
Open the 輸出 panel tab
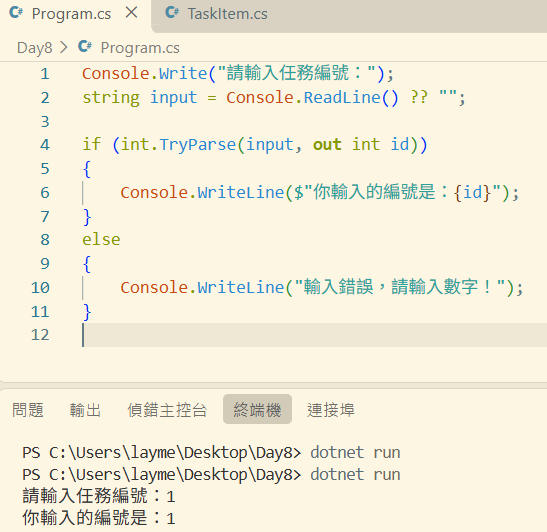pos(85,410)
